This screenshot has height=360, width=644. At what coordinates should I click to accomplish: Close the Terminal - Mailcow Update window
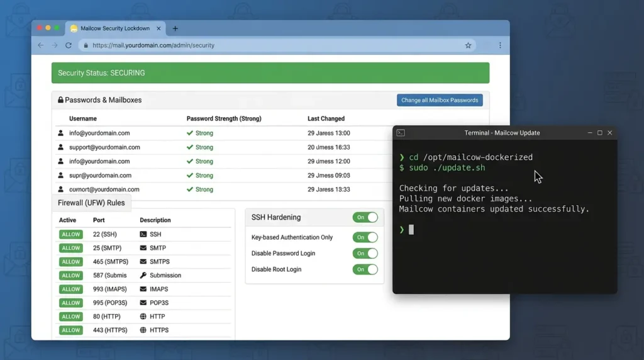[x=610, y=133]
